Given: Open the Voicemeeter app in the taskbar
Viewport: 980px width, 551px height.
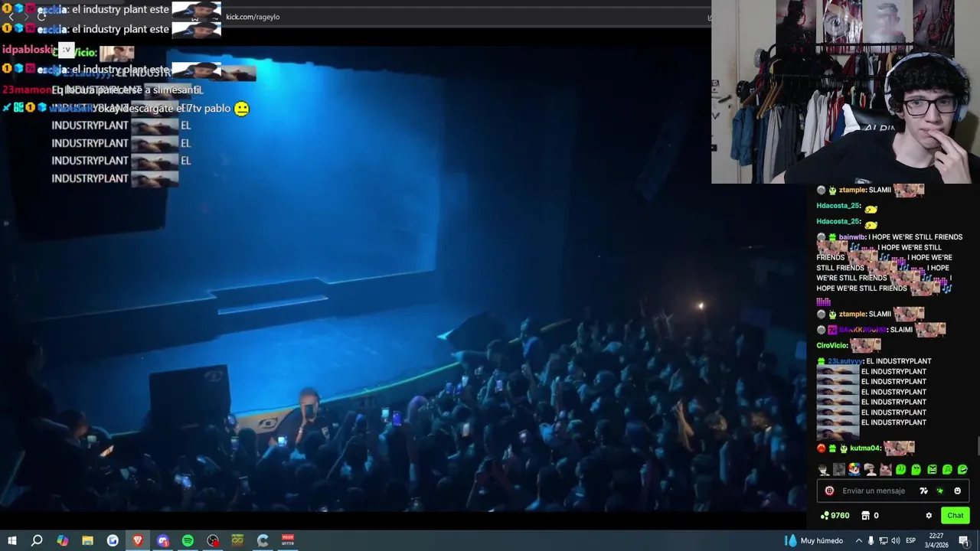Looking at the screenshot, I should [288, 540].
